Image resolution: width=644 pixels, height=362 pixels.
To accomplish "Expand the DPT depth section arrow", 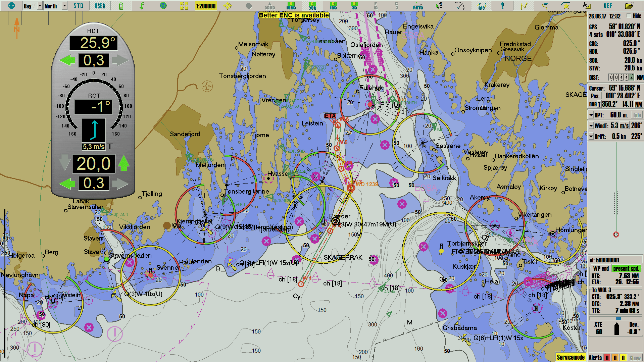I will [x=591, y=114].
